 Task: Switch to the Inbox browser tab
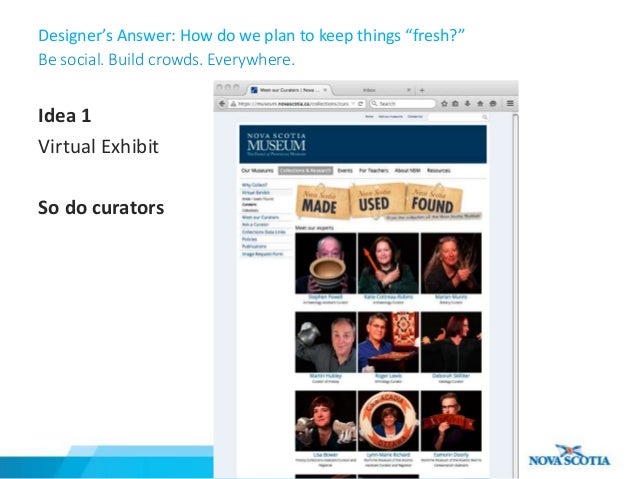point(369,90)
